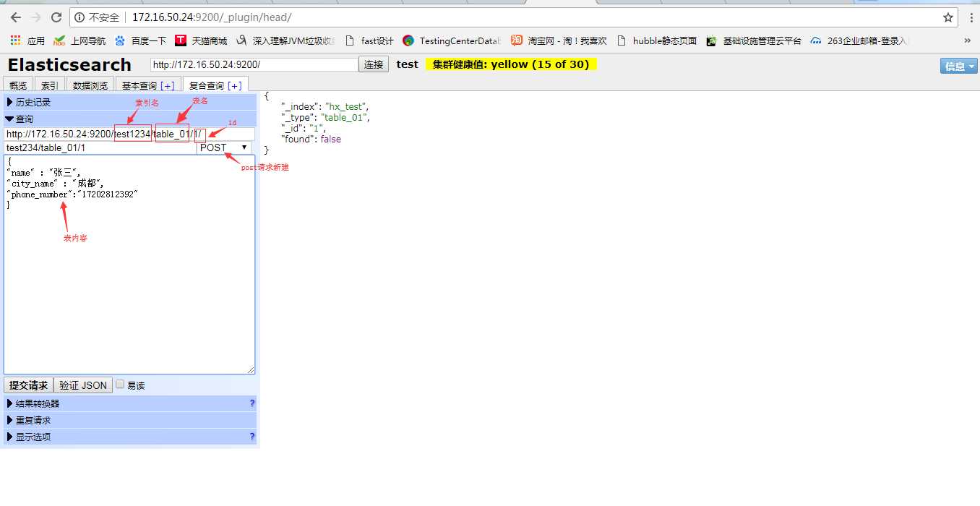The height and width of the screenshot is (506, 980).
Task: Open the fast设计 bookmark
Action: [x=370, y=40]
